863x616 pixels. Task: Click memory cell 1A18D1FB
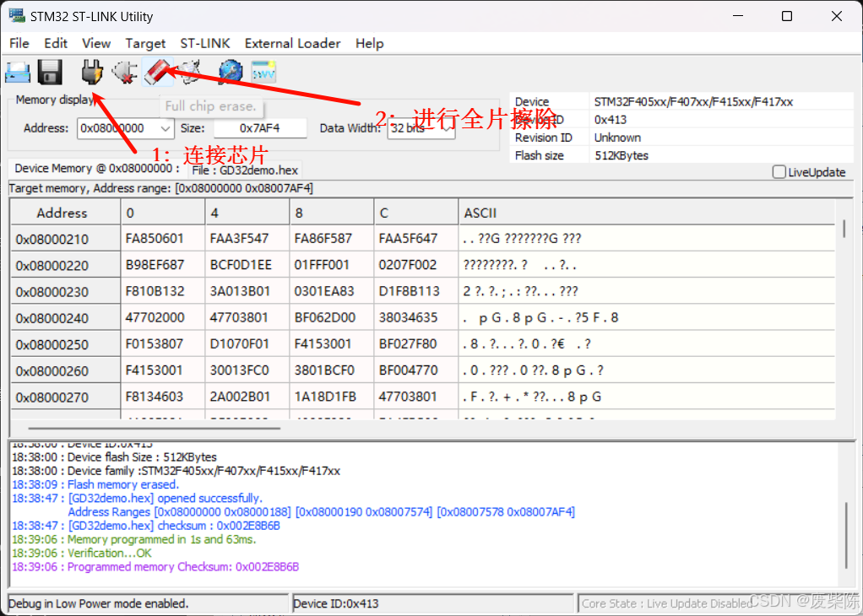tap(331, 397)
